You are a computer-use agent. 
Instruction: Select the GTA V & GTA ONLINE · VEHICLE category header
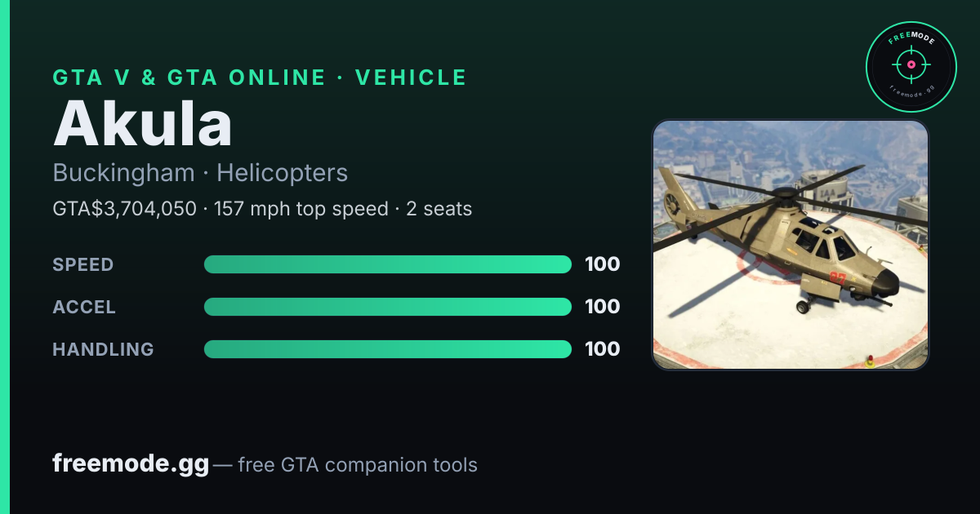click(260, 78)
